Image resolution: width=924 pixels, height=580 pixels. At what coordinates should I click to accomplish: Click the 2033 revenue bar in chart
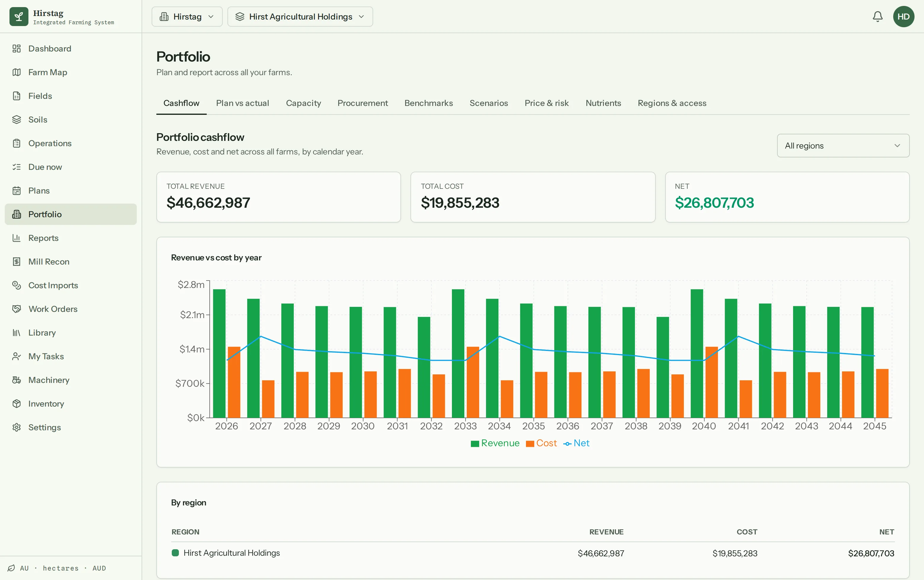point(458,353)
